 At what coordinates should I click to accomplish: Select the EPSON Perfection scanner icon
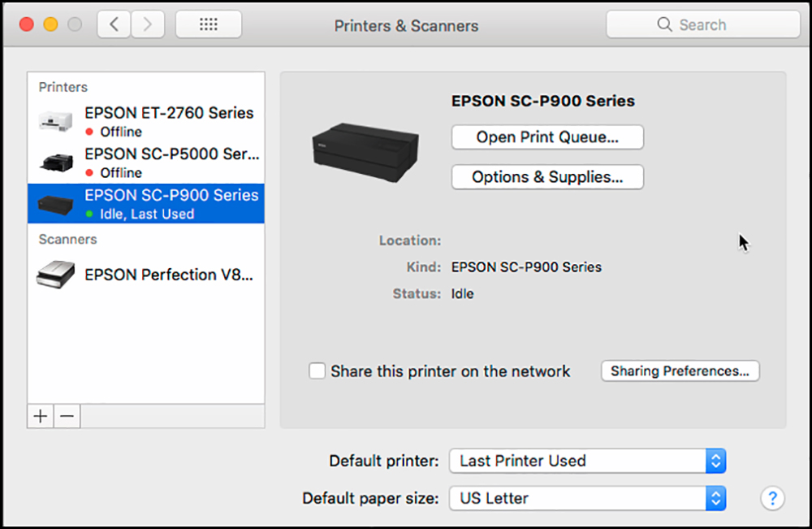pyautogui.click(x=55, y=275)
